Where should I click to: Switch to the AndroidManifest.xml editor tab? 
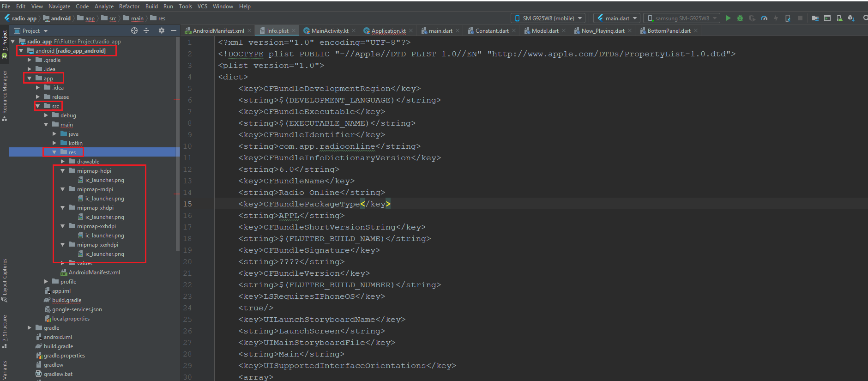[218, 31]
